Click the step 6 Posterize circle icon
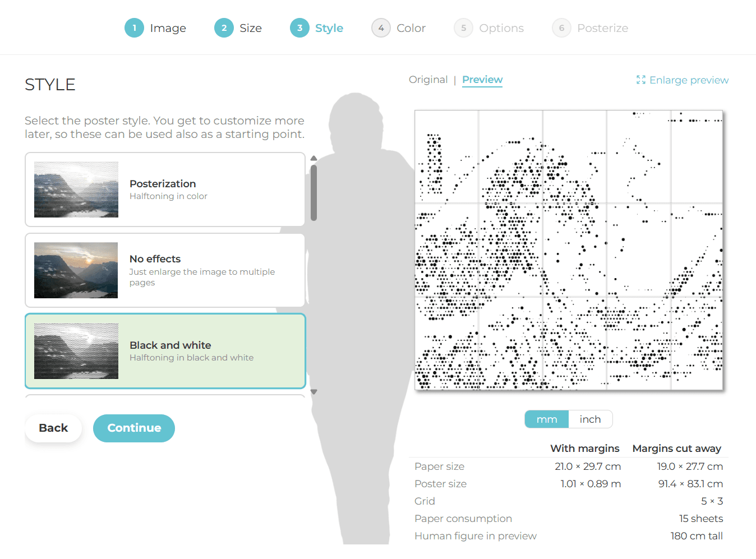This screenshot has height=559, width=756. [x=561, y=28]
